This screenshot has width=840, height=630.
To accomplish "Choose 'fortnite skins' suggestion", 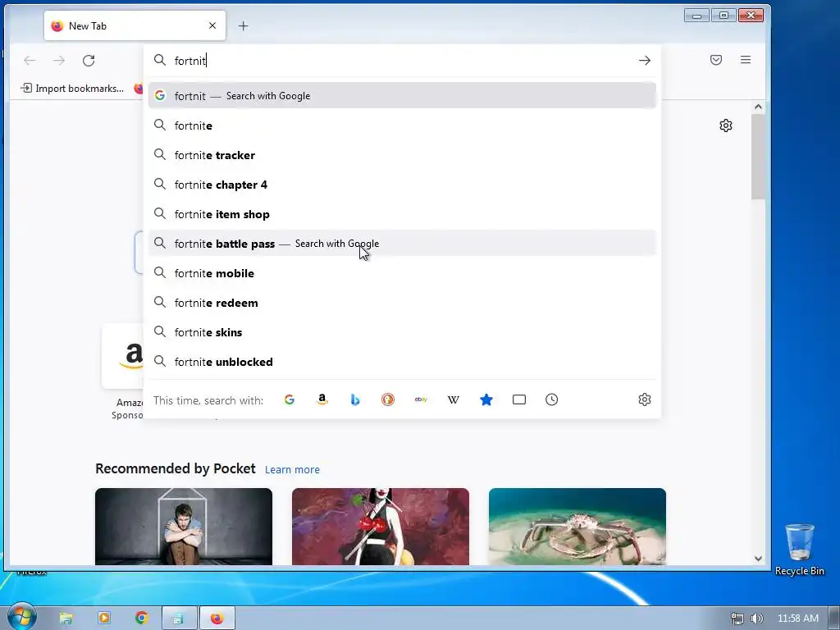I will coord(402,332).
